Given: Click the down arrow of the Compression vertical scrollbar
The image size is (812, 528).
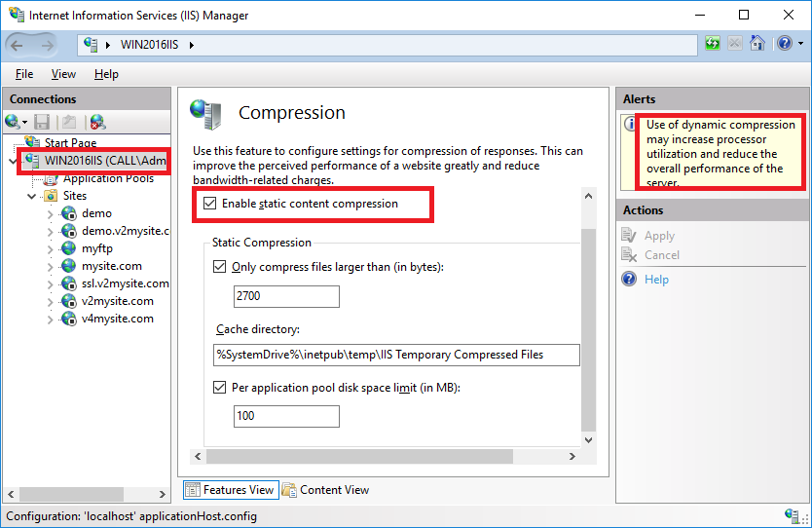Looking at the screenshot, I should pyautogui.click(x=588, y=440).
